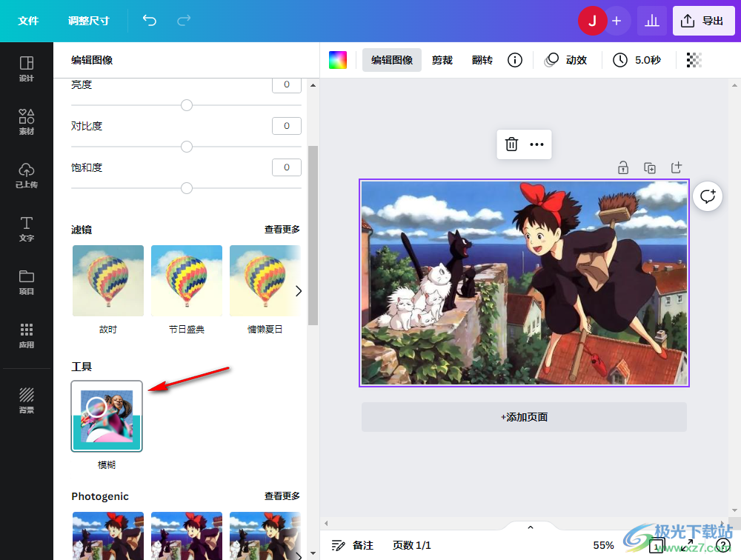This screenshot has width=741, height=560.
Task: Click the 对比度 contrast value field
Action: click(x=286, y=126)
